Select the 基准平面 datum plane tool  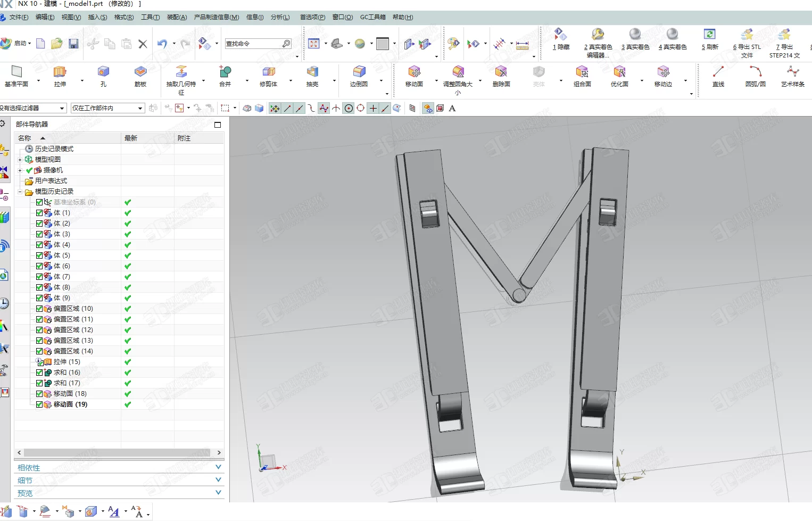click(x=16, y=76)
